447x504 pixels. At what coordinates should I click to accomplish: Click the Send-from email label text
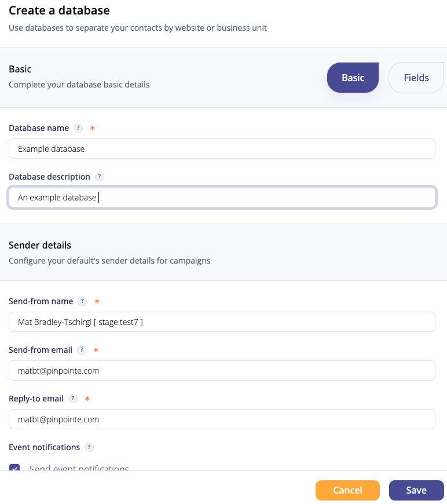click(41, 350)
